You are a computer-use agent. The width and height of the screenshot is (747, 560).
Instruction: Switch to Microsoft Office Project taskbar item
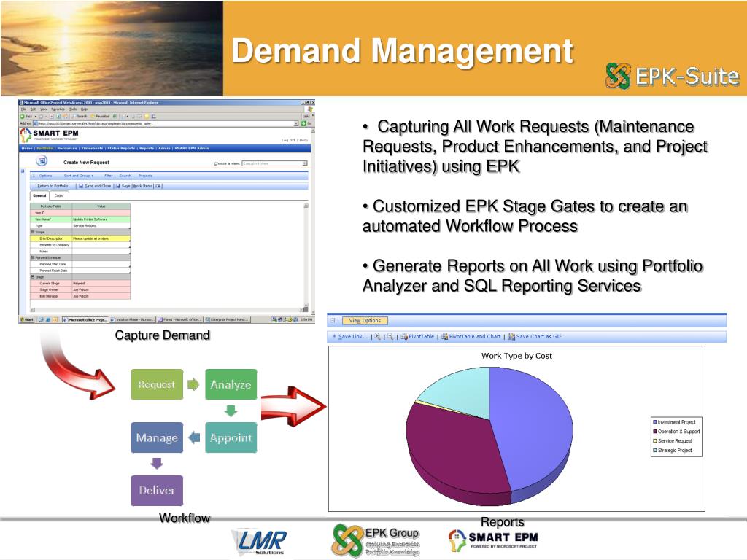(x=86, y=319)
